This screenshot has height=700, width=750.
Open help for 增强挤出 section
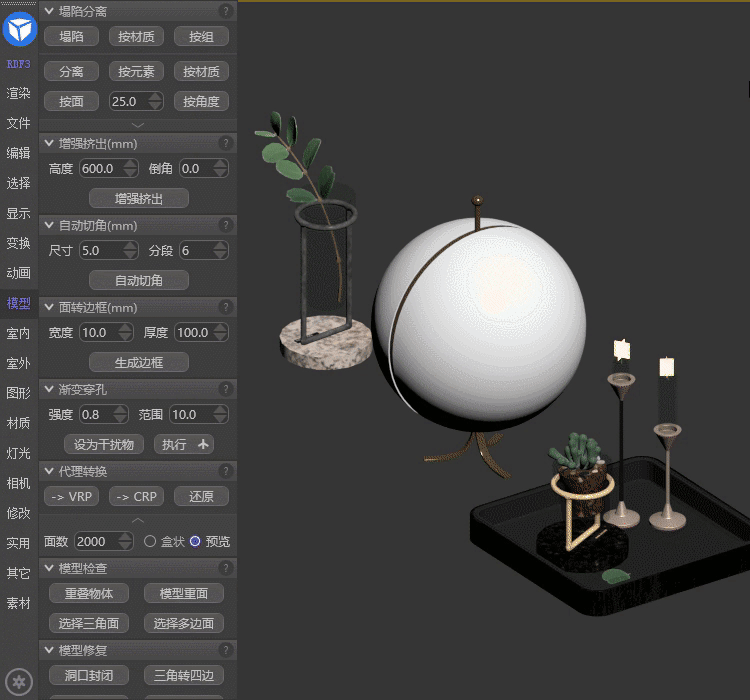click(x=225, y=143)
